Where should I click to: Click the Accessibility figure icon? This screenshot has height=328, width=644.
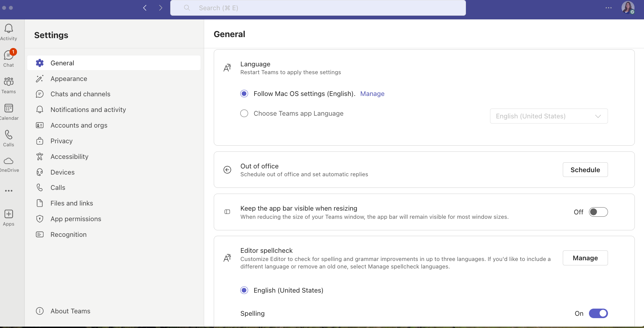(40, 157)
